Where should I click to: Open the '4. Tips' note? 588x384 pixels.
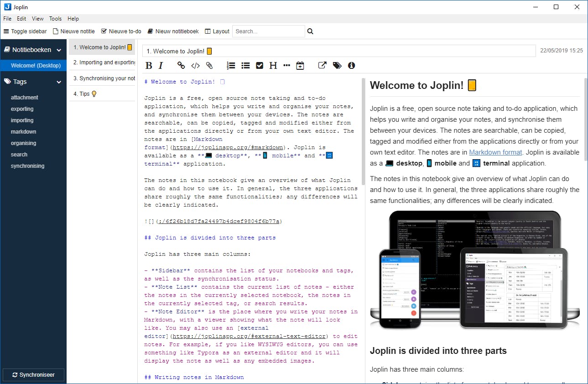click(x=102, y=93)
